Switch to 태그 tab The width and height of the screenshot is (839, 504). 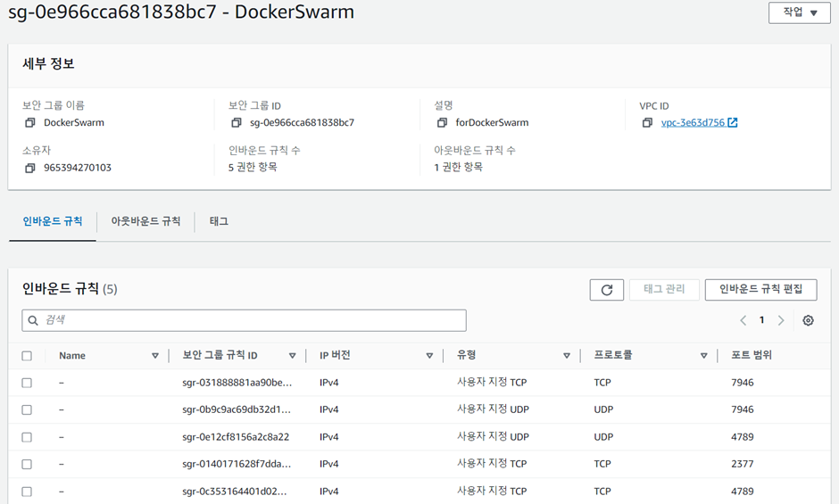[219, 221]
